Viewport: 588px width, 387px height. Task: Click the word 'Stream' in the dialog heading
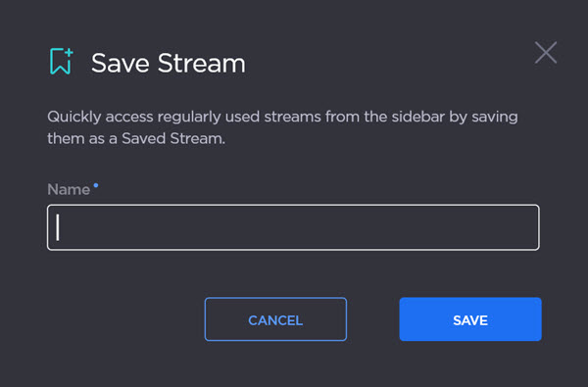point(201,63)
